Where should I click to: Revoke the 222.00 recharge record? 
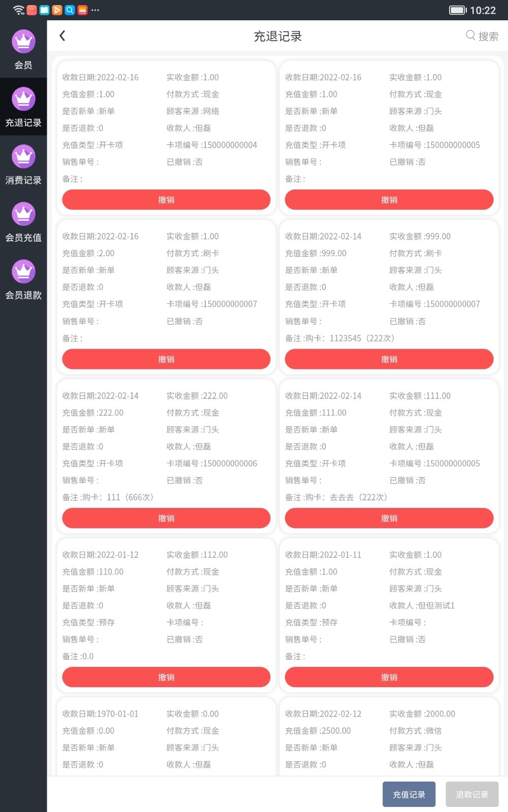[166, 518]
